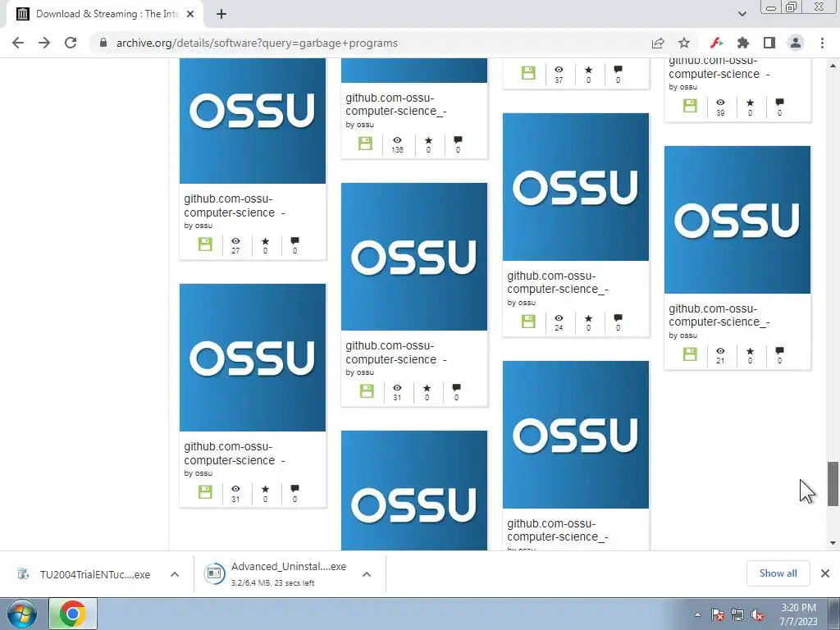Expand options for the Advanced_Uninstal download
The height and width of the screenshot is (630, 840).
tap(367, 574)
